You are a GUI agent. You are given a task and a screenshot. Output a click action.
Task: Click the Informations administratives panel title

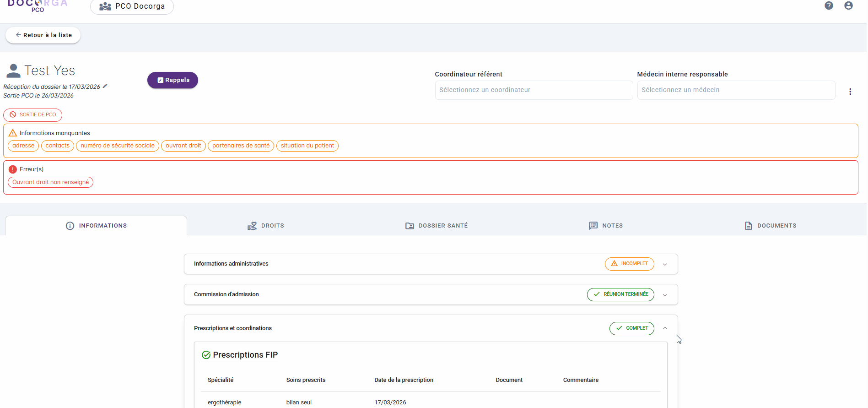[231, 264]
